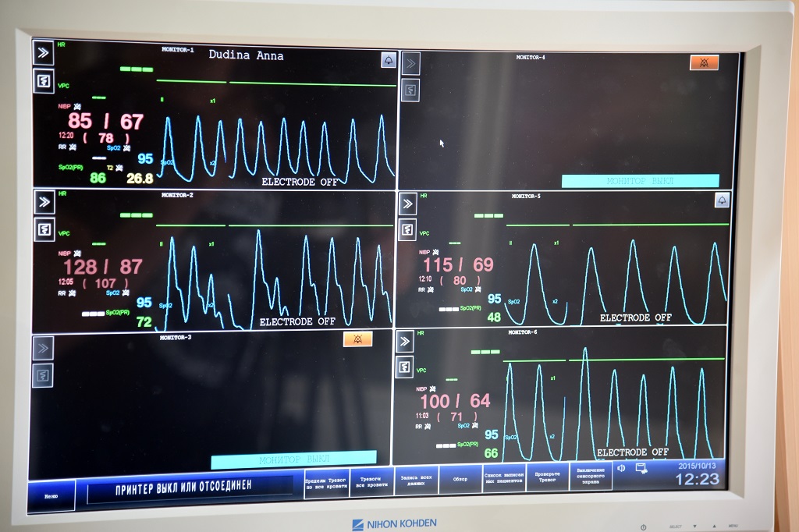This screenshot has width=799, height=532.
Task: Click the record icon on inactive Monitor-4
Action: pyautogui.click(x=410, y=90)
